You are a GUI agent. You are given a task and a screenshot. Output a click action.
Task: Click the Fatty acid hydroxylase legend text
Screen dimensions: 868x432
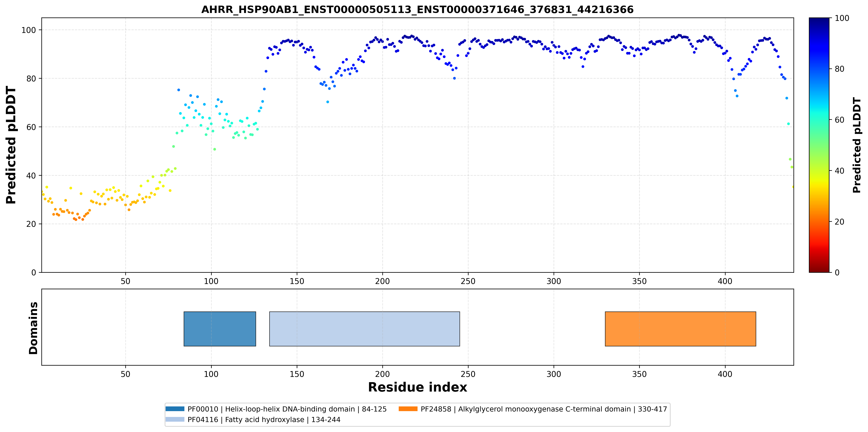264,420
